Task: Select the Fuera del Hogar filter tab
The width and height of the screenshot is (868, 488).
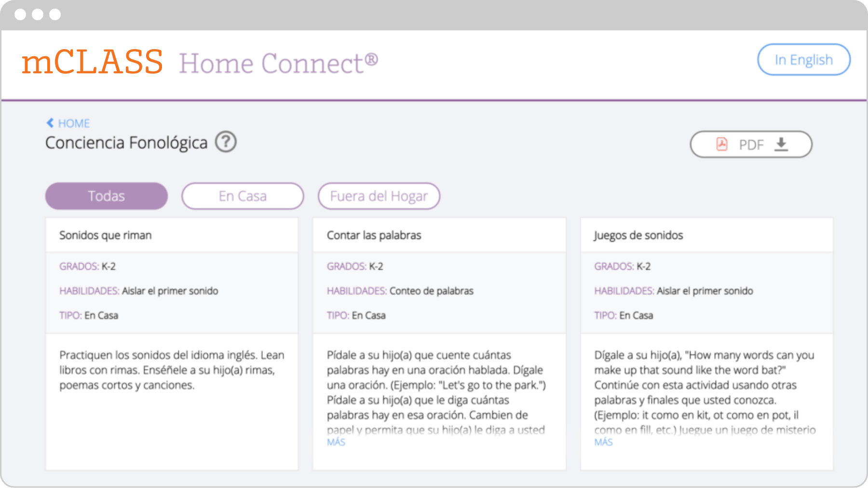Action: (379, 196)
